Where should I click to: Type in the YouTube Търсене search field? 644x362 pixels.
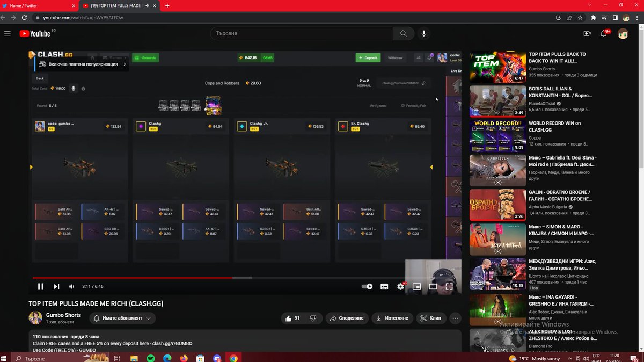pyautogui.click(x=302, y=33)
